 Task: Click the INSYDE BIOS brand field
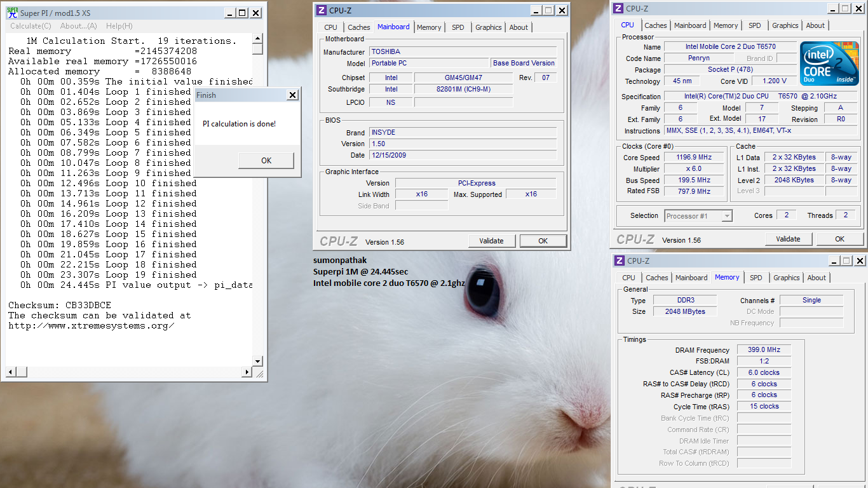pyautogui.click(x=463, y=132)
